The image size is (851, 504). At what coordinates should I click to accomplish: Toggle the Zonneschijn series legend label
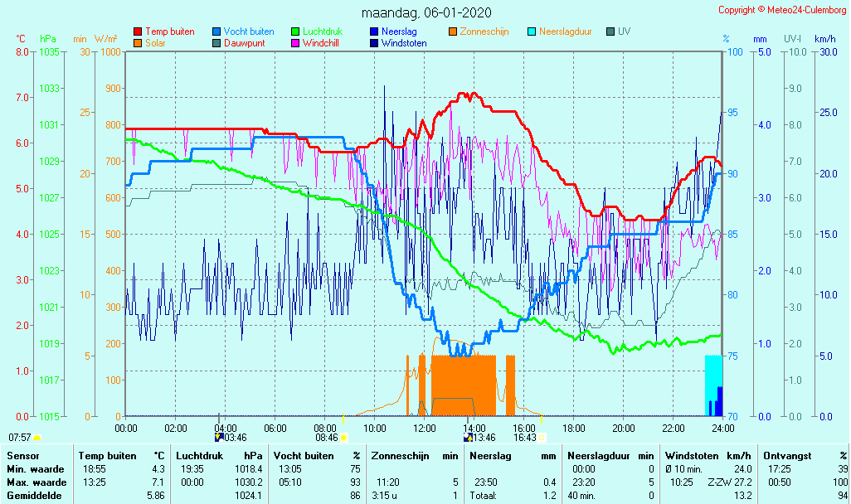tap(484, 31)
